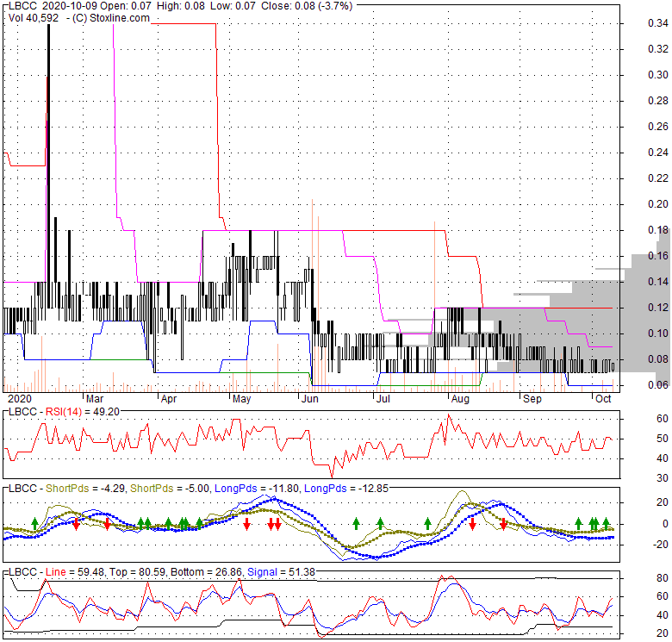Click the 'Top = 80.59' legend entry
Viewport: 672px width, 642px height.
[x=138, y=572]
